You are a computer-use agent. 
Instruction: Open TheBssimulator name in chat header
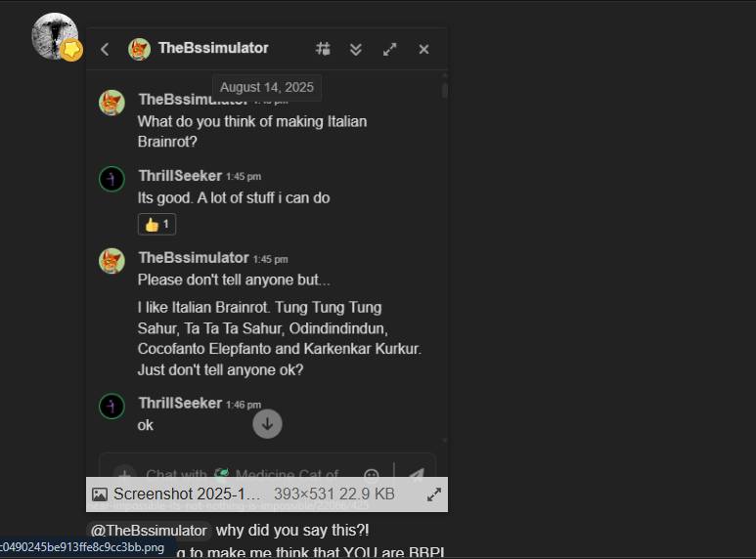click(x=213, y=48)
